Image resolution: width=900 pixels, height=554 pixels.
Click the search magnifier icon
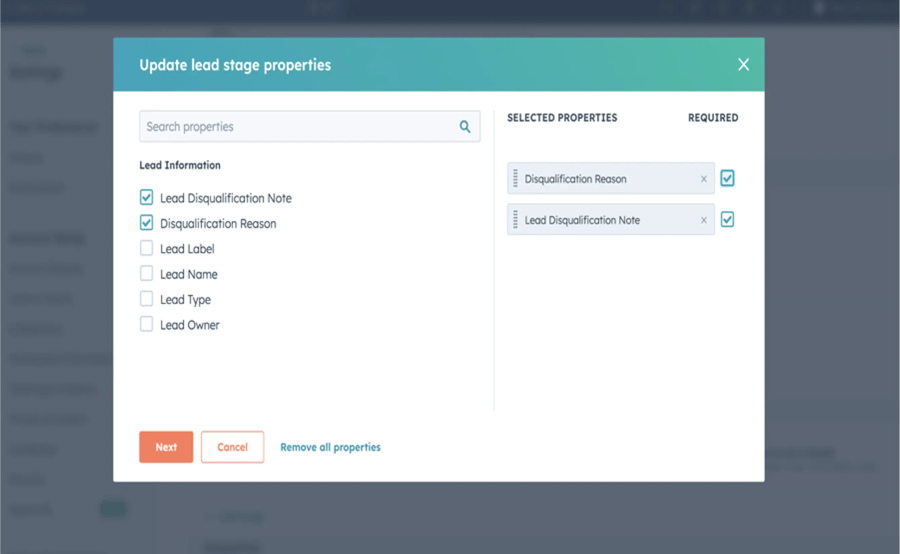pyautogui.click(x=465, y=127)
